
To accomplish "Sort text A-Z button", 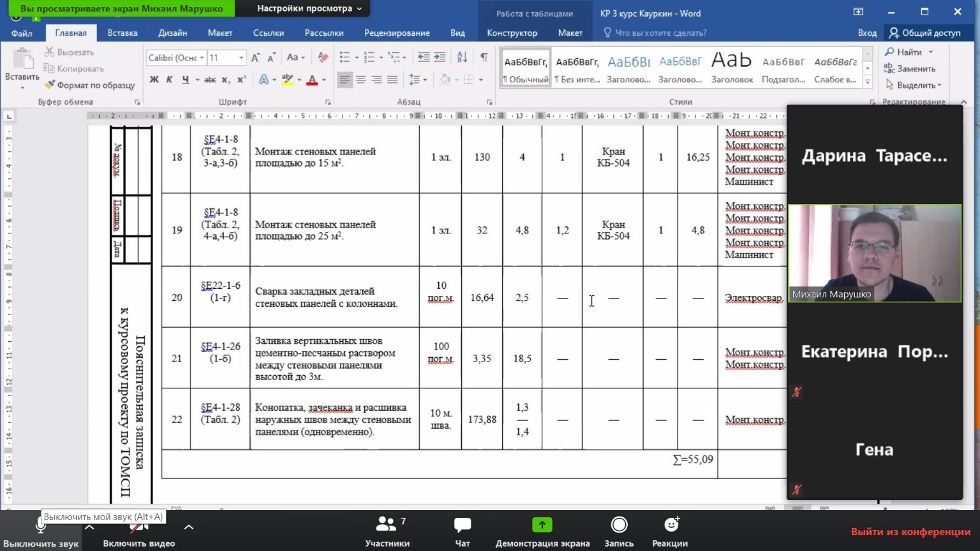I will [463, 57].
